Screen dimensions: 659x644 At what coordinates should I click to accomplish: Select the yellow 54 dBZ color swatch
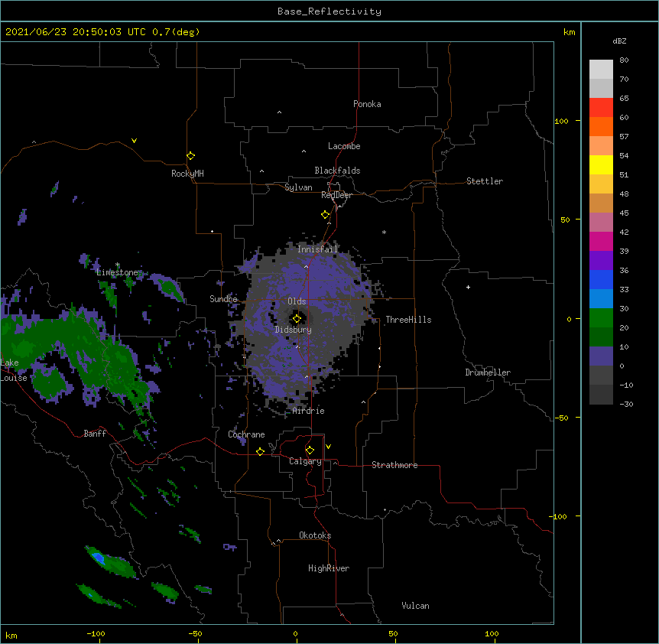(601, 164)
